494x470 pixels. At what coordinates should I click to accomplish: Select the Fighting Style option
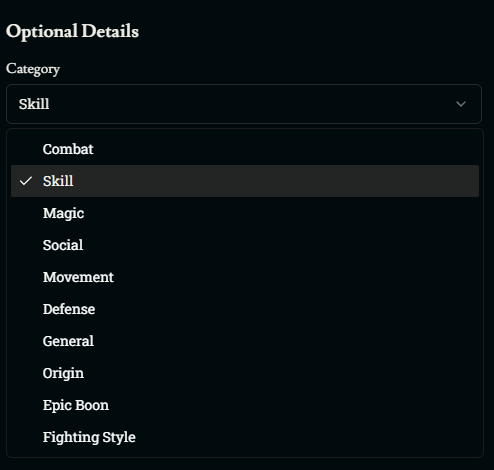[x=245, y=437]
